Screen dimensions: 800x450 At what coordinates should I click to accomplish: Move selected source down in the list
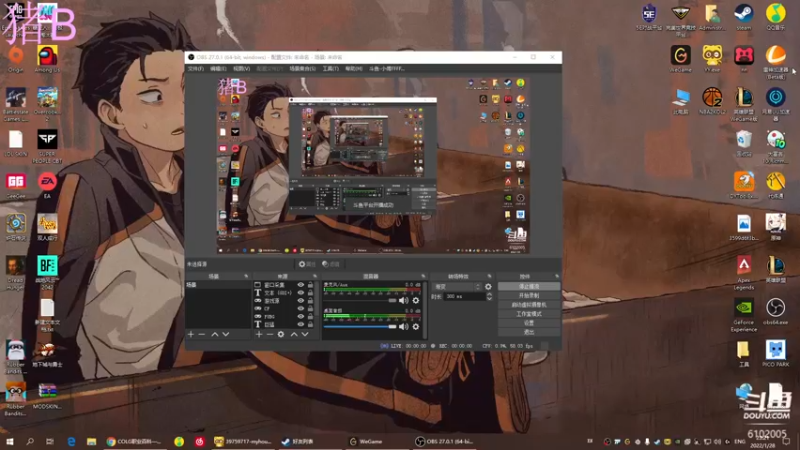click(x=305, y=334)
